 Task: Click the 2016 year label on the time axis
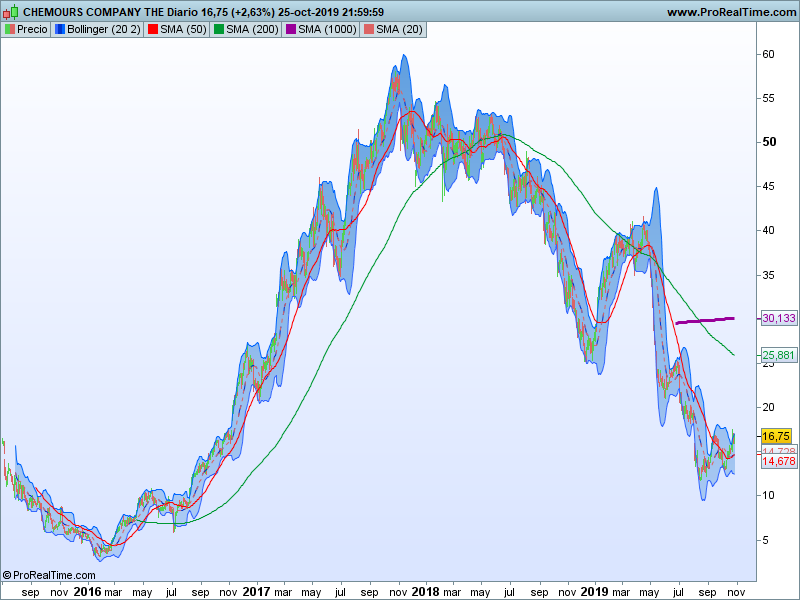click(87, 591)
